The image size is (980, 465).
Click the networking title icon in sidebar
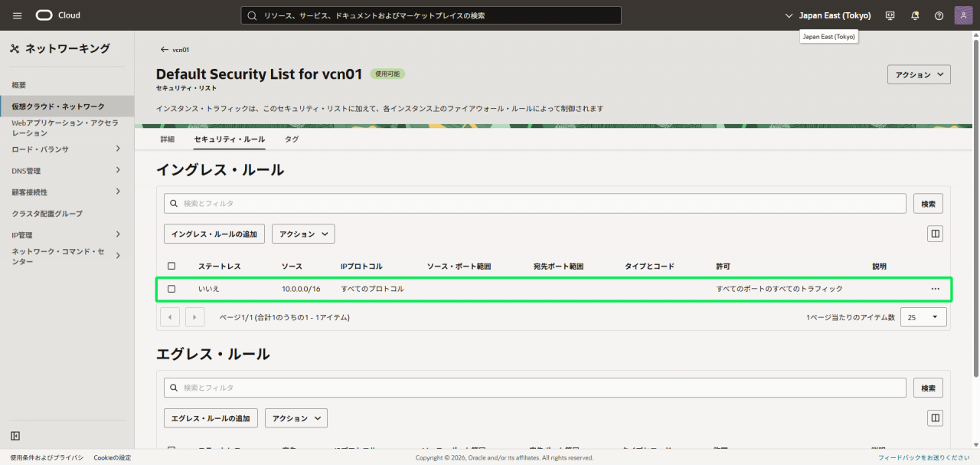tap(15, 49)
